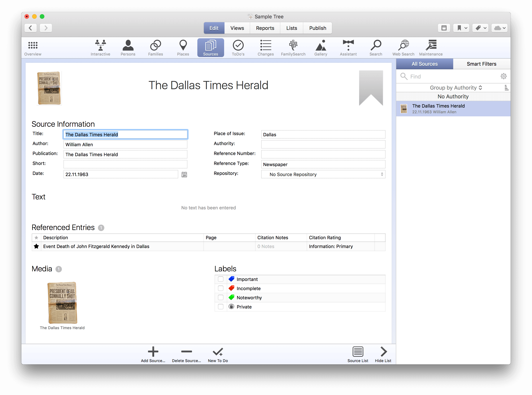Open The Dallas Times Herald media thumbnail
This screenshot has width=532, height=395.
(62, 303)
